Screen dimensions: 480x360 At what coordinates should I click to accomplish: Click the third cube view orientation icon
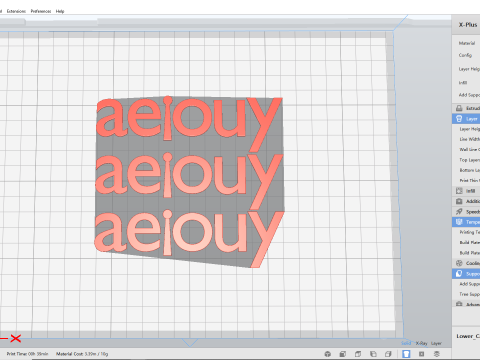point(373,354)
